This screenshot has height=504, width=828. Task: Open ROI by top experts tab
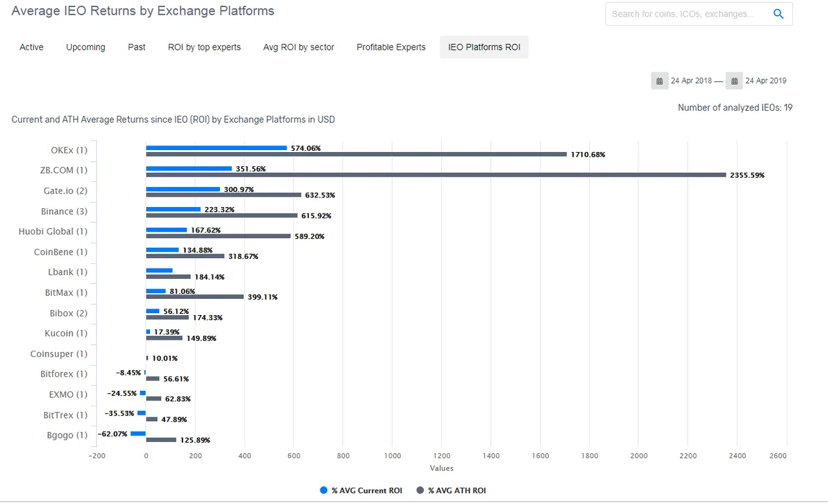point(204,47)
